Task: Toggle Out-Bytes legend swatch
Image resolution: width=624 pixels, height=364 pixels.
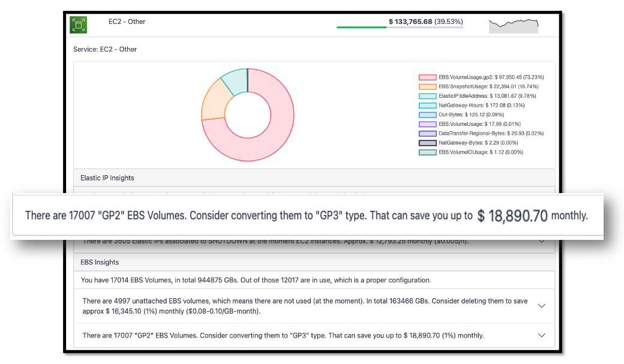Action: [x=427, y=115]
